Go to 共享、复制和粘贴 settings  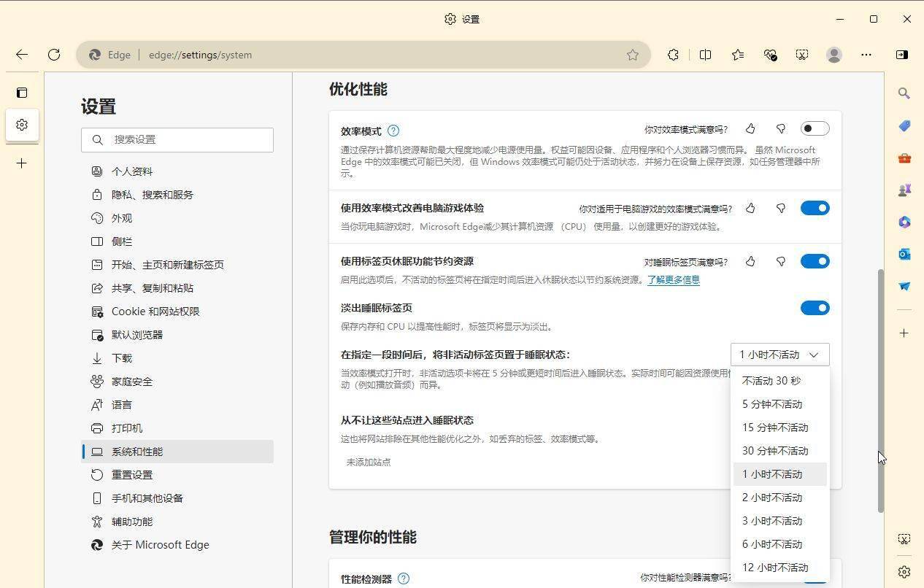pyautogui.click(x=177, y=288)
